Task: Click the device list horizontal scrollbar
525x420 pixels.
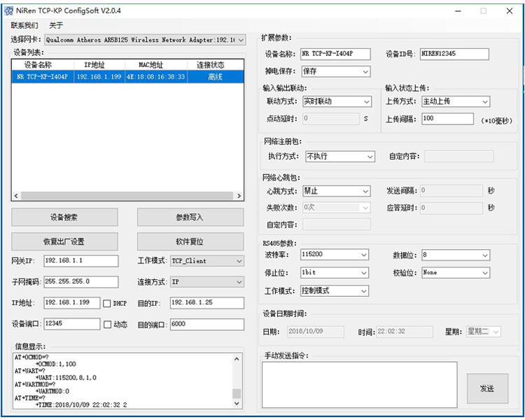Action: pyautogui.click(x=127, y=195)
